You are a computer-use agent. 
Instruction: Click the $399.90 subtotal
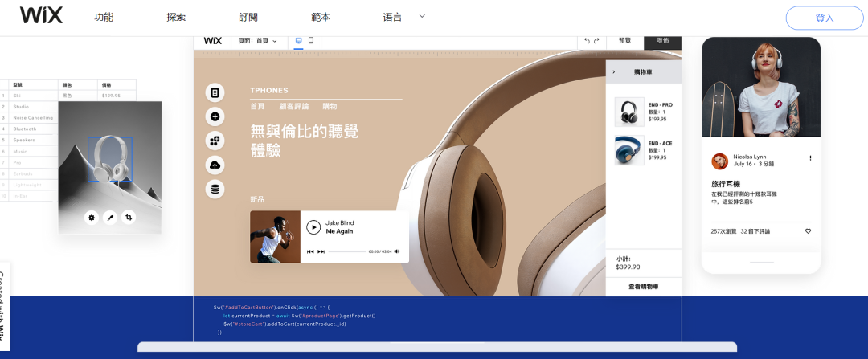[628, 267]
